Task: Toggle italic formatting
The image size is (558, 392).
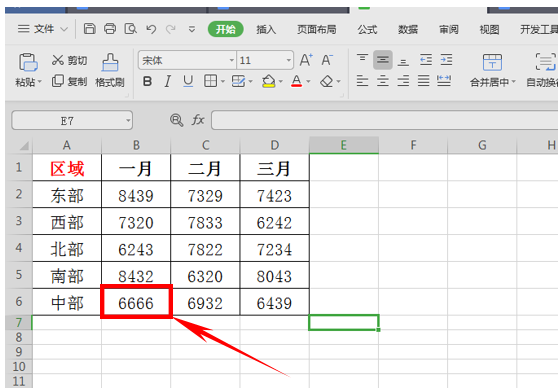Action: coord(168,81)
